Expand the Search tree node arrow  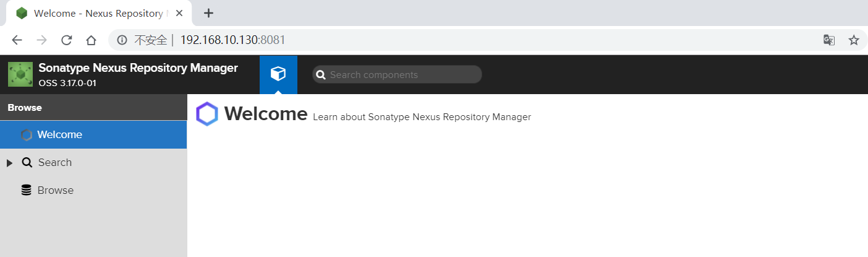click(9, 163)
